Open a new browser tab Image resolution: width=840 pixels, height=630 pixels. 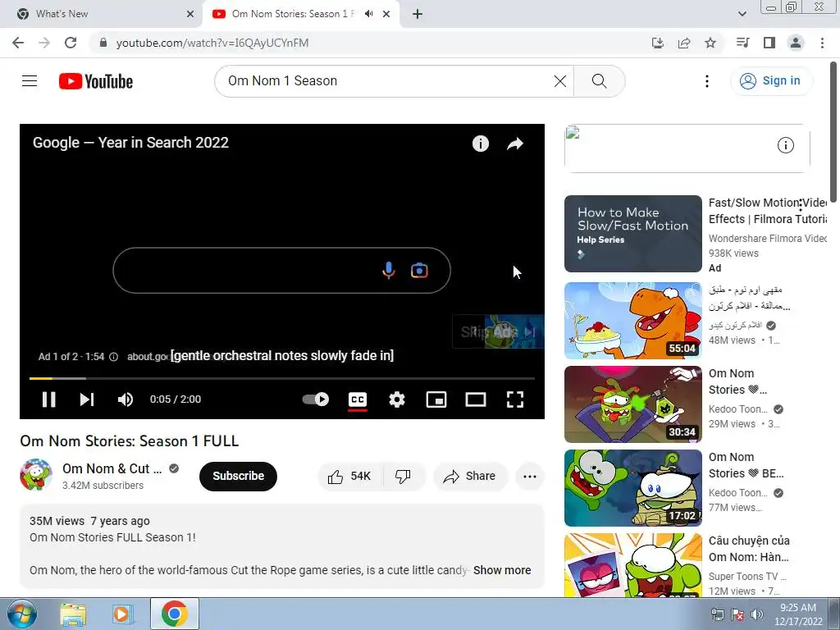(x=418, y=14)
